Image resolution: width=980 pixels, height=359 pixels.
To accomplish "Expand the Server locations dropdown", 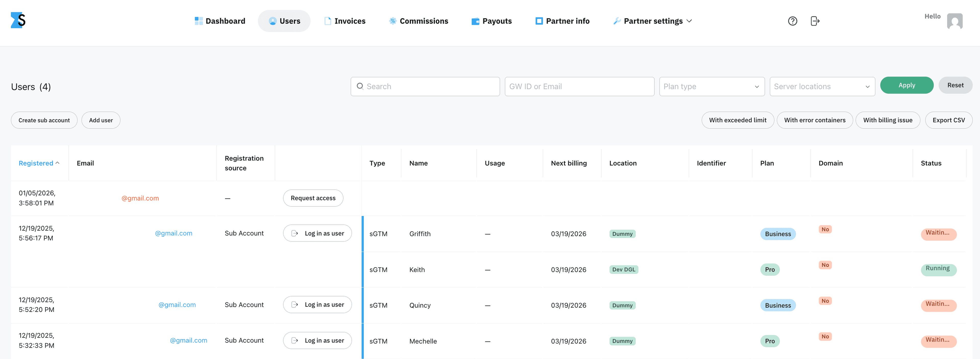I will pos(822,86).
